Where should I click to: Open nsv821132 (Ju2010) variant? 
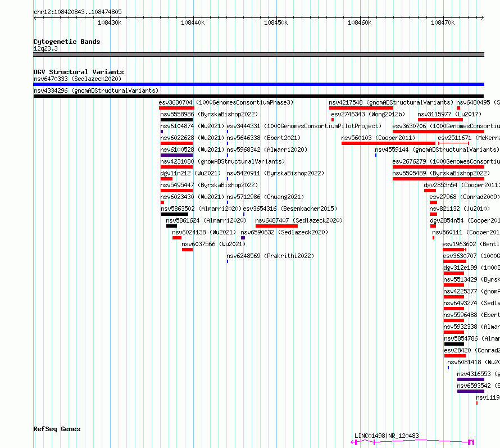(x=460, y=209)
